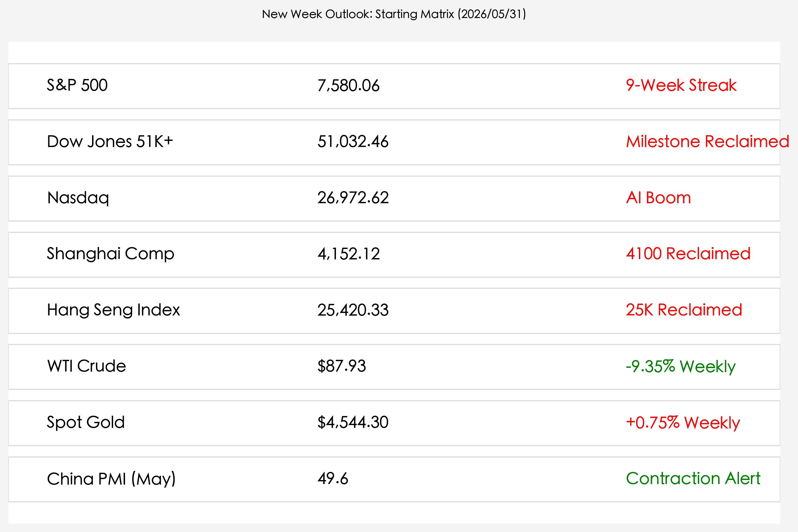Click the 25K Reclaimed status text
The height and width of the screenshot is (532, 798).
[x=684, y=310]
